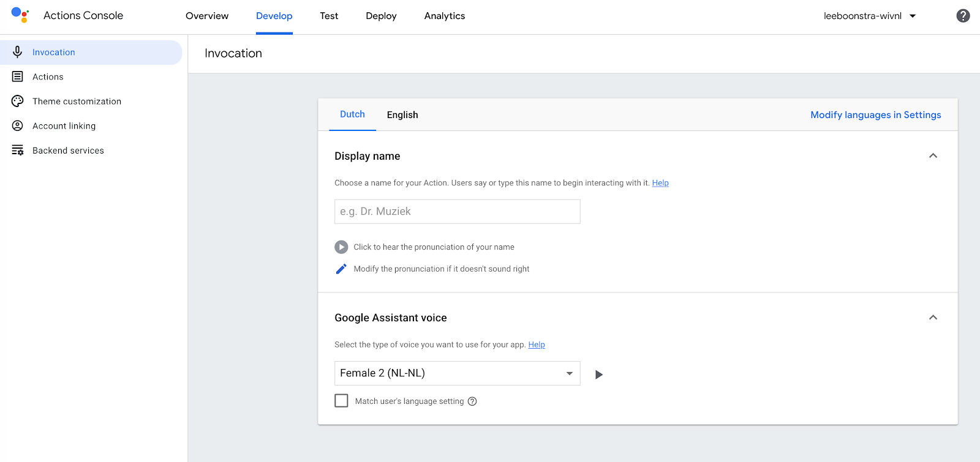Click the pencil icon to modify pronunciation
980x462 pixels.
point(341,269)
